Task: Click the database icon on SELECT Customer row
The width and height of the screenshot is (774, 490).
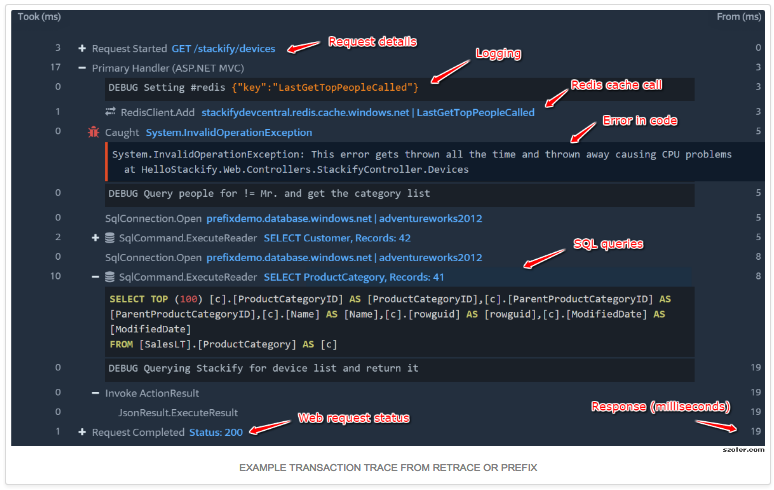Action: point(110,238)
